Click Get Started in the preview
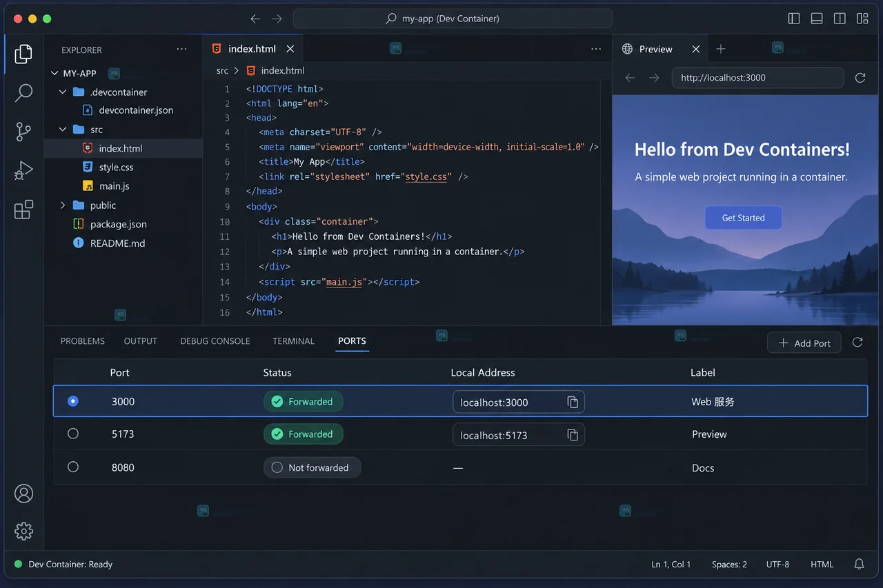Image resolution: width=883 pixels, height=588 pixels. pyautogui.click(x=744, y=218)
